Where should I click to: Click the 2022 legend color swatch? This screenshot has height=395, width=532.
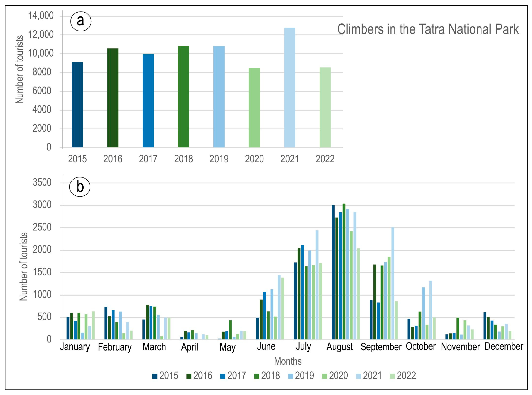(x=392, y=376)
